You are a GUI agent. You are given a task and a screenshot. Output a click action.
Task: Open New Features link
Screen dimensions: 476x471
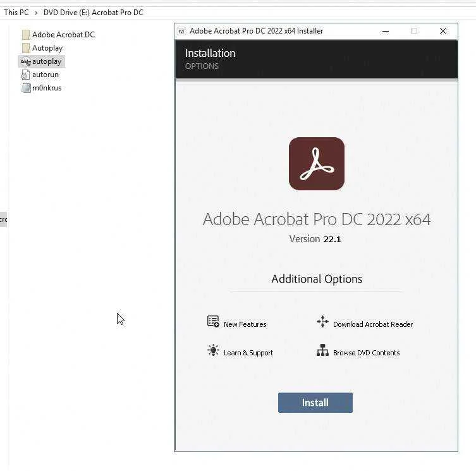click(x=245, y=324)
